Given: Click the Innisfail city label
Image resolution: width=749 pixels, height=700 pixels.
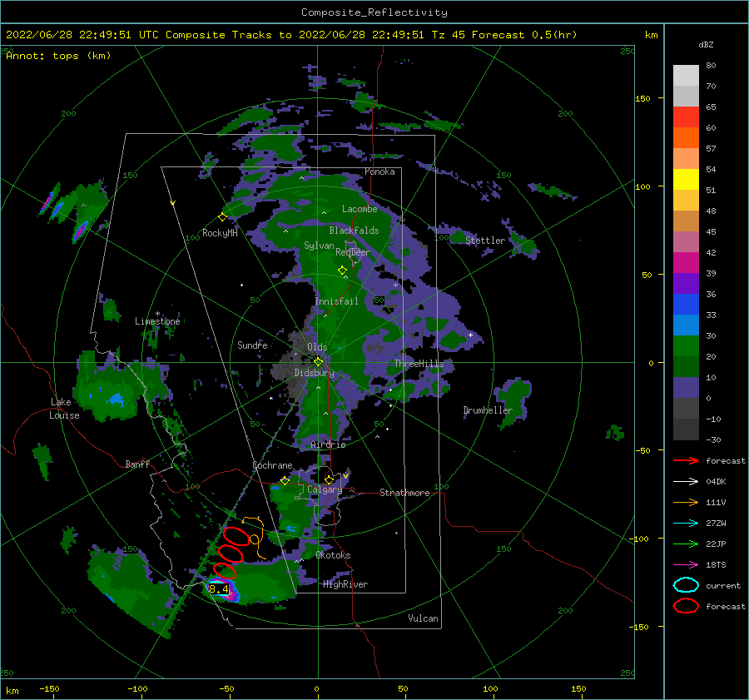Looking at the screenshot, I should [336, 301].
